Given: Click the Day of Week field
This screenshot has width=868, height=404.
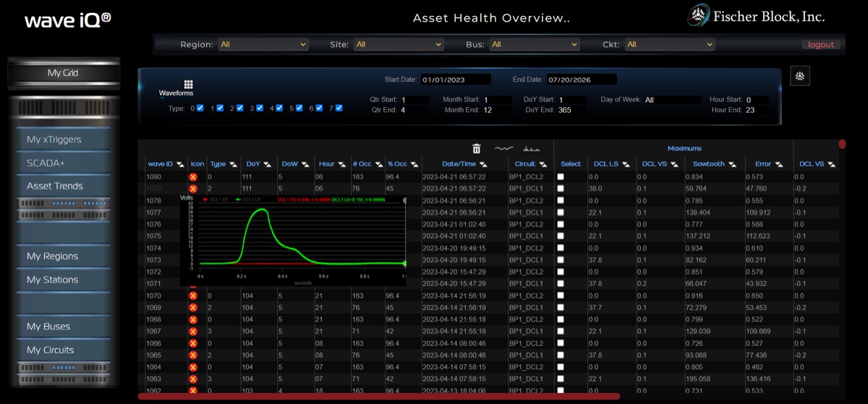Looking at the screenshot, I should pyautogui.click(x=672, y=100).
